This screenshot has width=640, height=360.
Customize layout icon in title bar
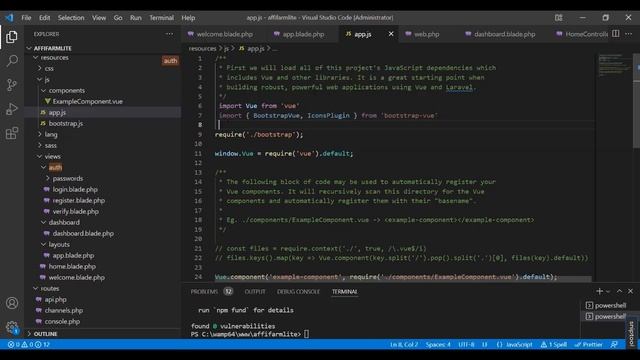tap(558, 18)
